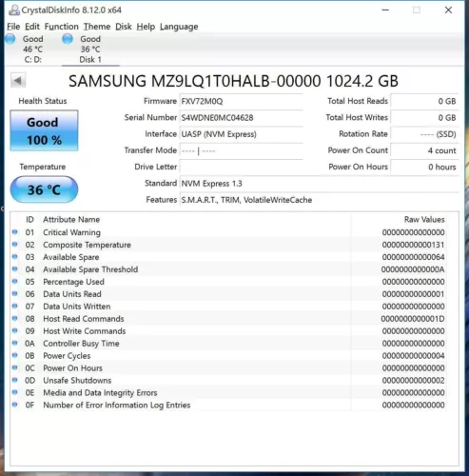Click the blue status orb for Disk 1

point(68,39)
